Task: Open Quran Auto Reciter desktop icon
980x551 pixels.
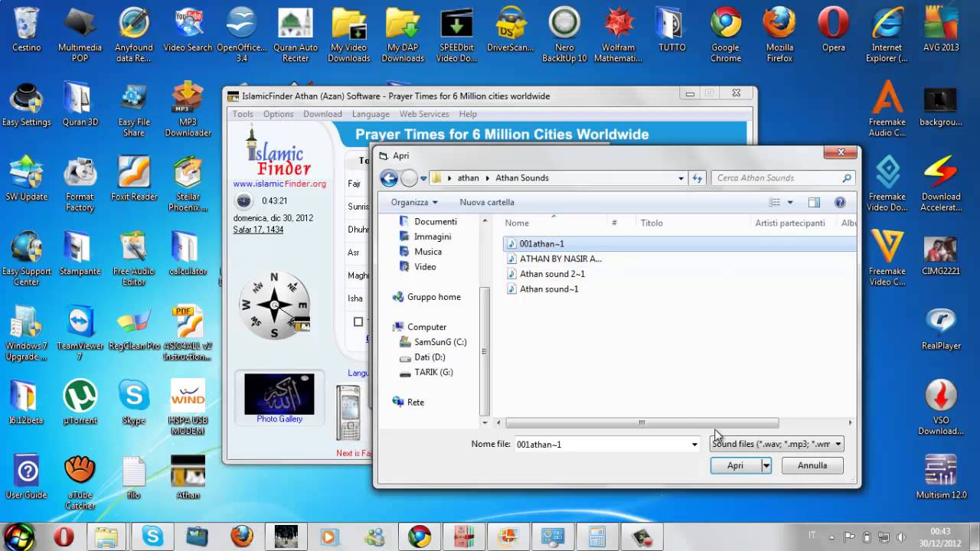Action: [296, 34]
